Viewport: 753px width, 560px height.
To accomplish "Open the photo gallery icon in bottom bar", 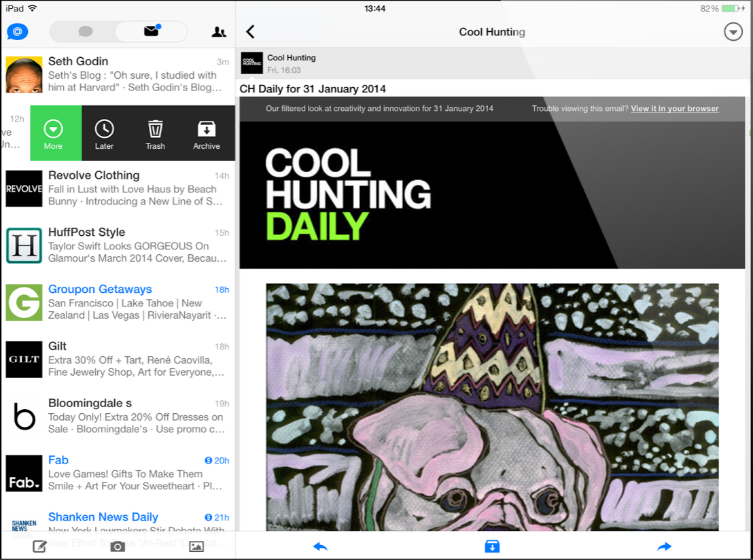I will tap(196, 546).
